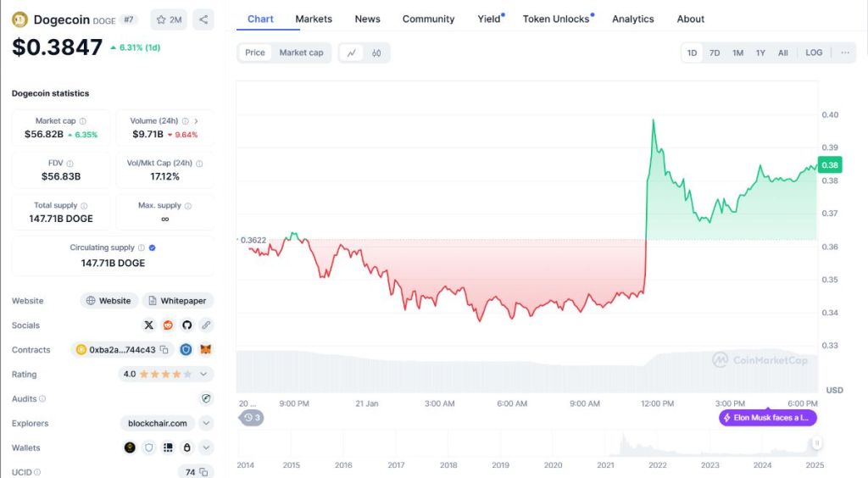Open the GitHub social link
Image resolution: width=868 pixels, height=478 pixels.
click(187, 325)
